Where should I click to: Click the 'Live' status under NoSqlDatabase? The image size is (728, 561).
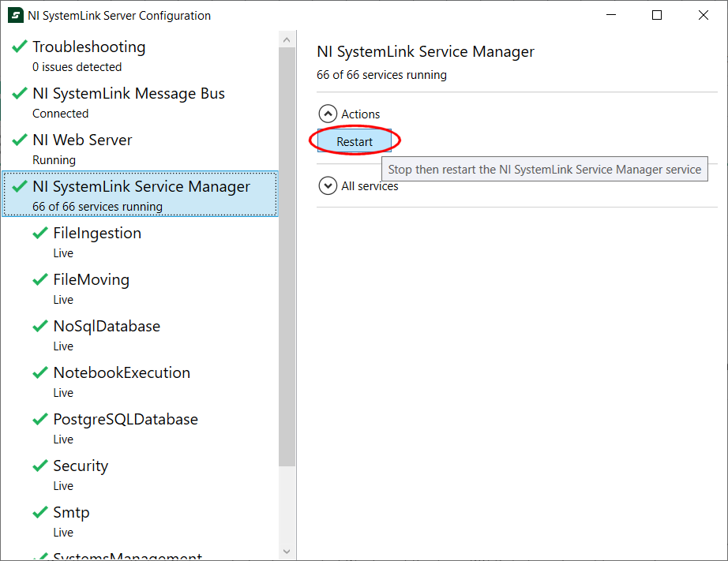click(x=63, y=346)
